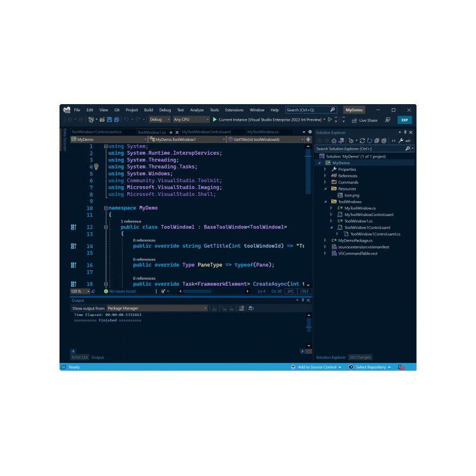Open the Error List panel

(x=80, y=357)
